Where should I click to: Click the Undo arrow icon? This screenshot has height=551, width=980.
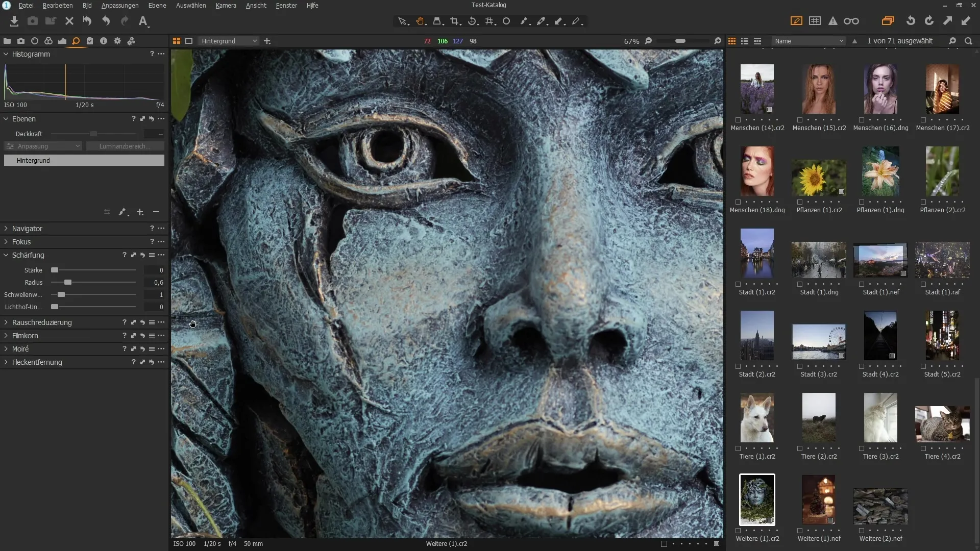pyautogui.click(x=106, y=21)
